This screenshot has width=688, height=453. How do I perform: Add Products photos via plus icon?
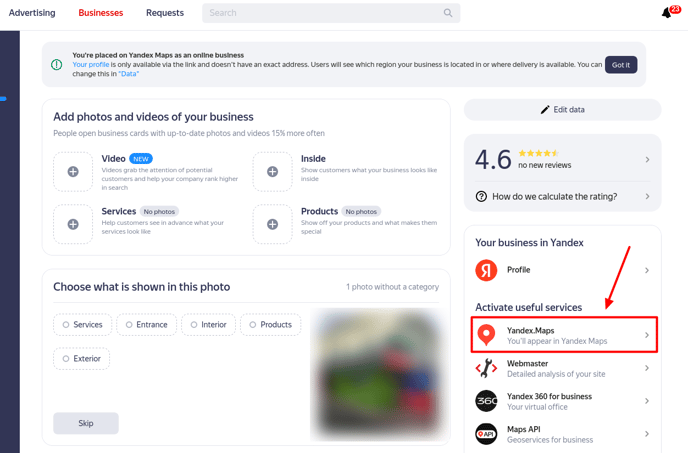pos(272,224)
